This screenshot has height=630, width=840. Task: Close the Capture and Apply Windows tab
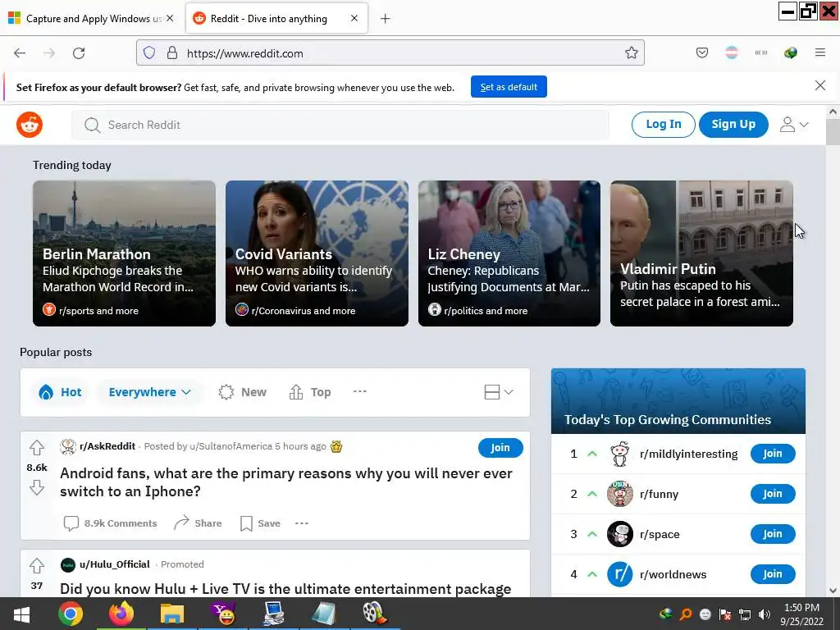coord(170,18)
